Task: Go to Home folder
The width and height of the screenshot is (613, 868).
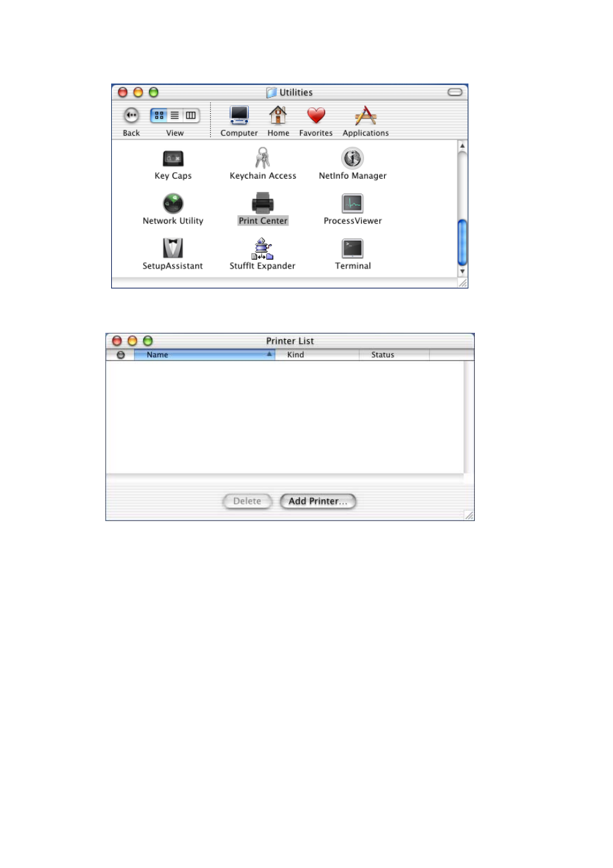Action: pyautogui.click(x=278, y=116)
